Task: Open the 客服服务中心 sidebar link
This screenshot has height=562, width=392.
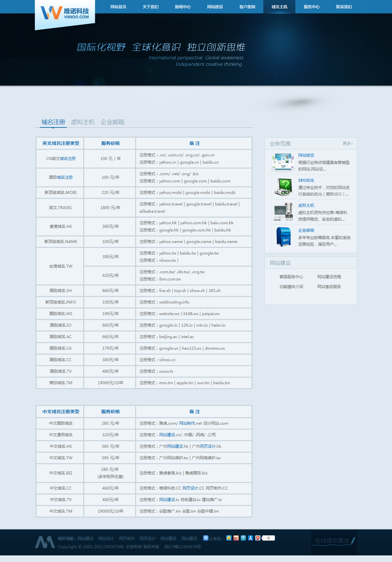Action: (291, 277)
